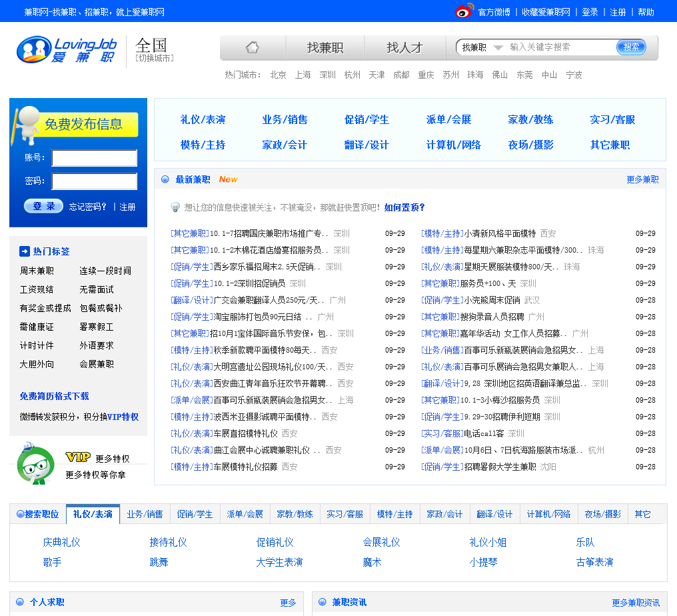Expand 更多兼职 listings

642,179
